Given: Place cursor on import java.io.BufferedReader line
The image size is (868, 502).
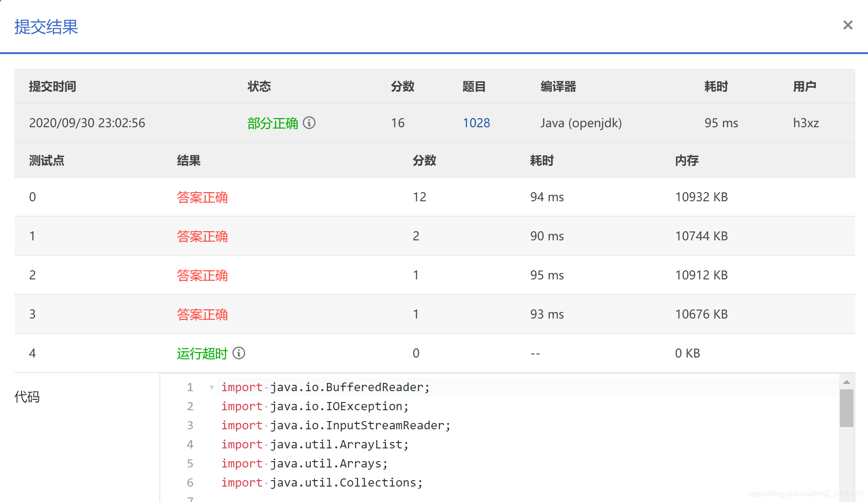Looking at the screenshot, I should (x=325, y=388).
